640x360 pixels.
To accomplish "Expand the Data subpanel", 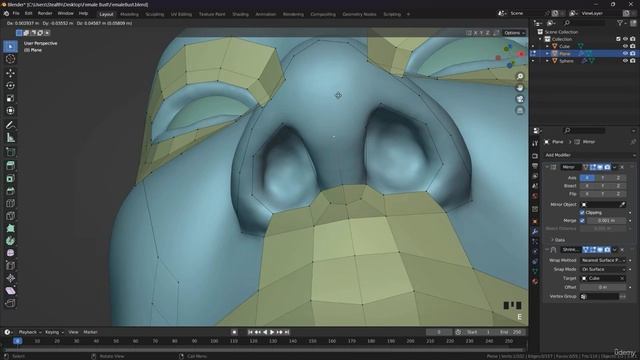I will pyautogui.click(x=557, y=240).
